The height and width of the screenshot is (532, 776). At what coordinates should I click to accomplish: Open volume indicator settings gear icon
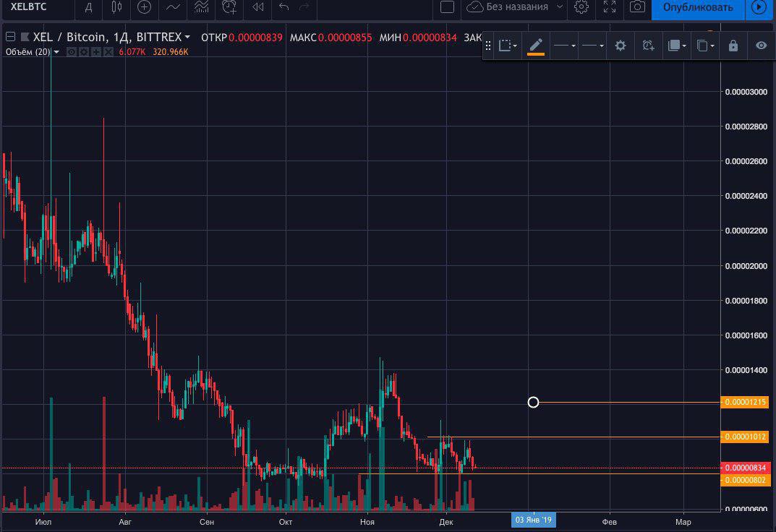[x=84, y=52]
